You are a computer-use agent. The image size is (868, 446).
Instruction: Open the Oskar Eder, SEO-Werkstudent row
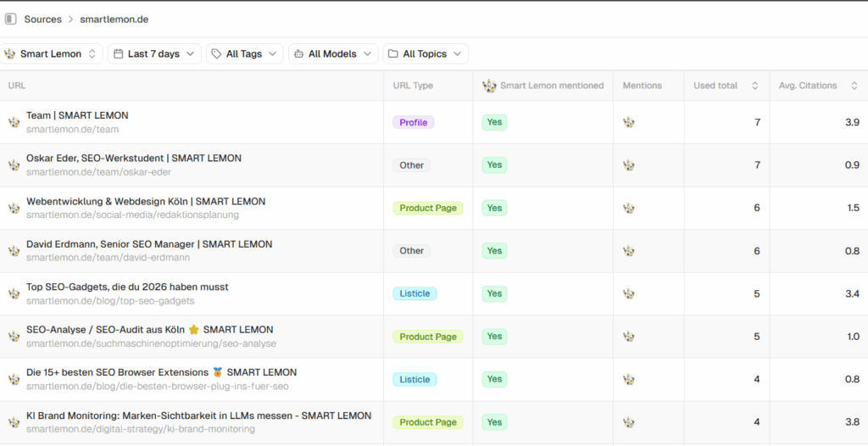click(434, 165)
